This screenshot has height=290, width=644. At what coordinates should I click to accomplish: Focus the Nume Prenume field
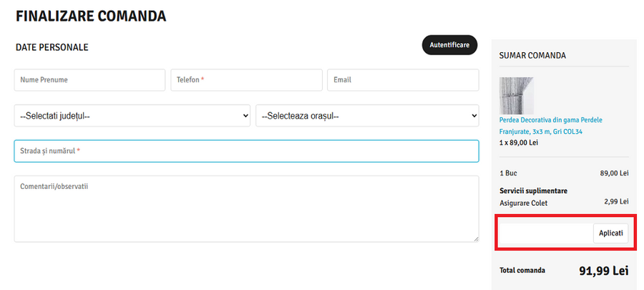coord(89,80)
